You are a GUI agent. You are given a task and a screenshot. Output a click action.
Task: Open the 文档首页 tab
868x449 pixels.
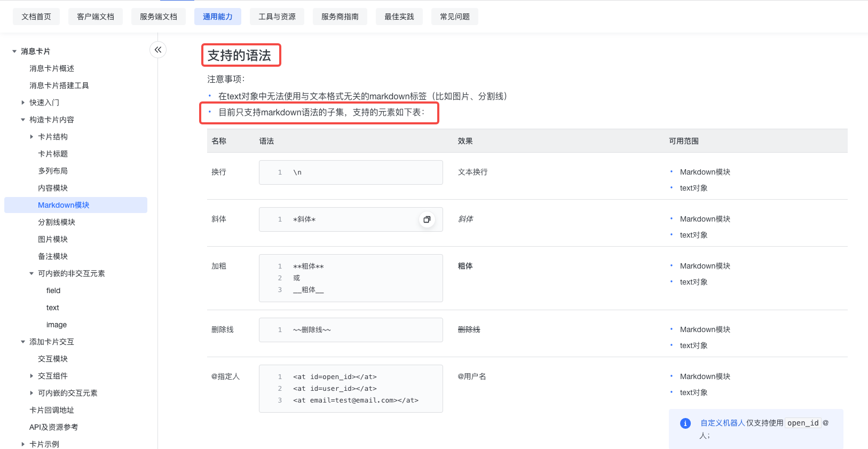tap(36, 17)
